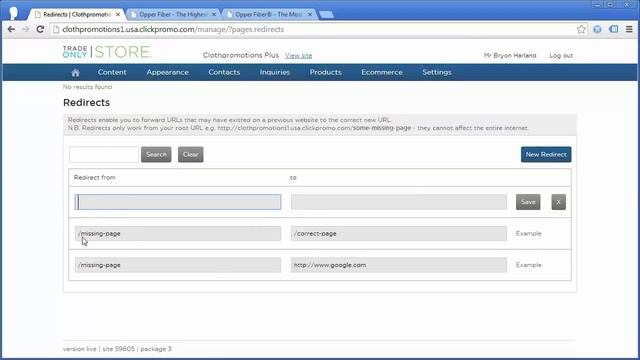Click Example label in /correct-page row
This screenshot has width=640, height=360.
pyautogui.click(x=529, y=233)
